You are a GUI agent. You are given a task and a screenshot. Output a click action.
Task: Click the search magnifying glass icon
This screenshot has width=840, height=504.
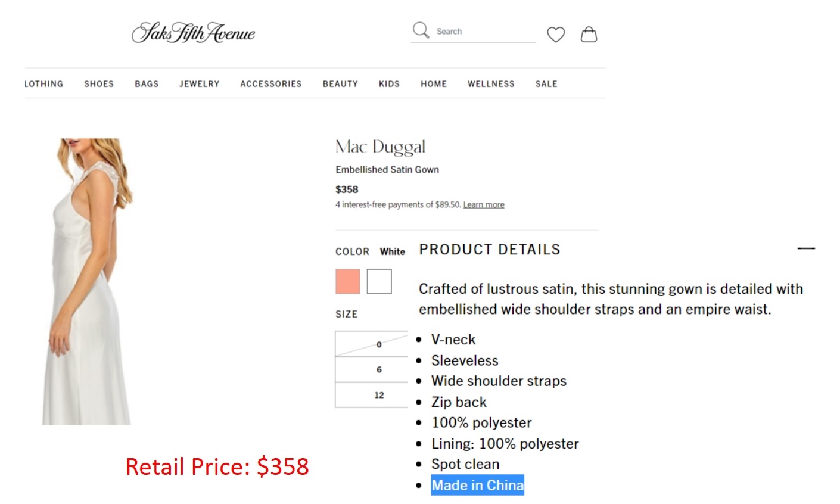pos(421,30)
